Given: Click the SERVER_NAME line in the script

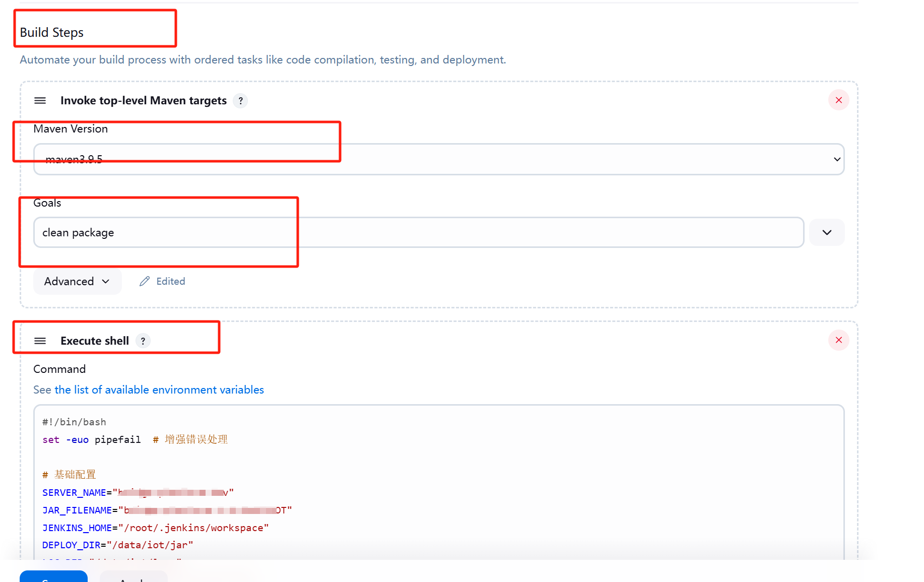Looking at the screenshot, I should [138, 492].
